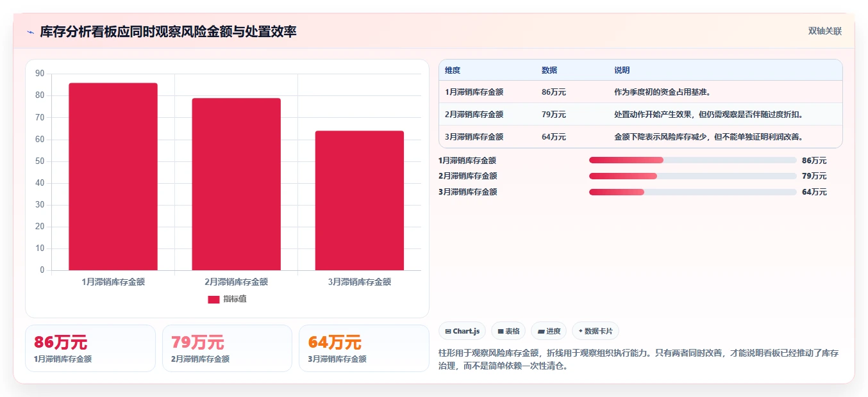
Task: Click the Chart.js tag chip
Action: 462,331
